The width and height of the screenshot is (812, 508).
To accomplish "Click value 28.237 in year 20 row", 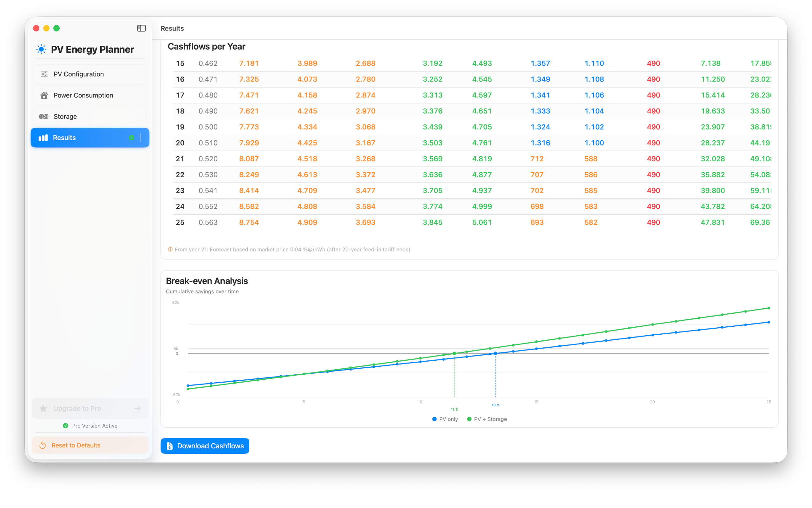I will [713, 143].
